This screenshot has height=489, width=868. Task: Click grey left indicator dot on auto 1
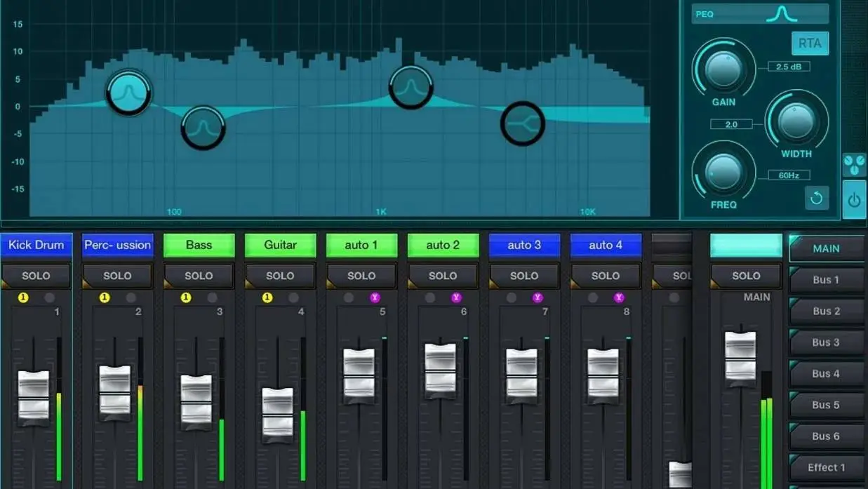pos(349,297)
